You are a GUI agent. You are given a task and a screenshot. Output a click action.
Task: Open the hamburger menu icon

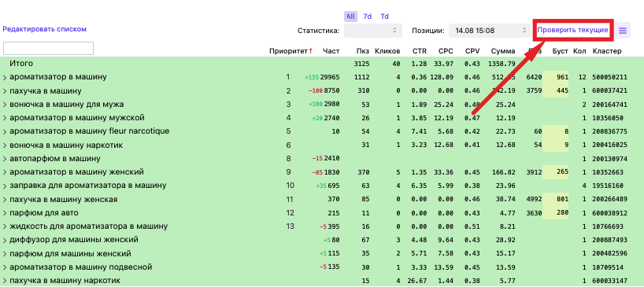[x=623, y=31]
